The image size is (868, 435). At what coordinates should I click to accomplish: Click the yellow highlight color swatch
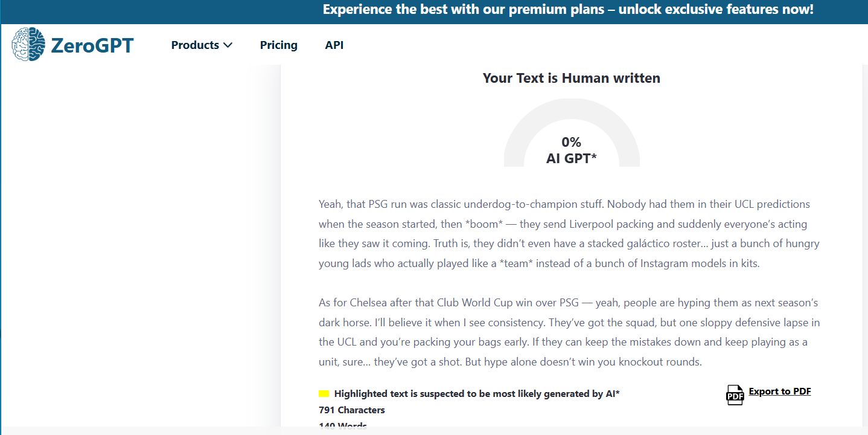click(324, 394)
